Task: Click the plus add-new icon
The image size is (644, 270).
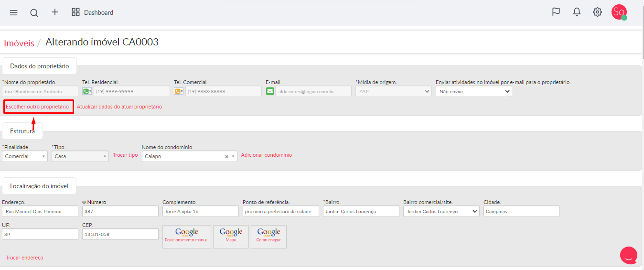Action: 55,12
